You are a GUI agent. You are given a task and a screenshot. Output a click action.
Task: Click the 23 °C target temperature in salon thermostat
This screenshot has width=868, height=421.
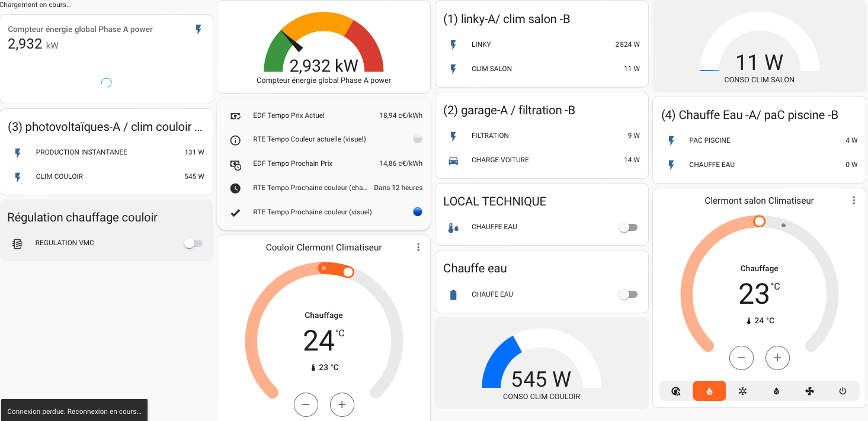tap(759, 294)
